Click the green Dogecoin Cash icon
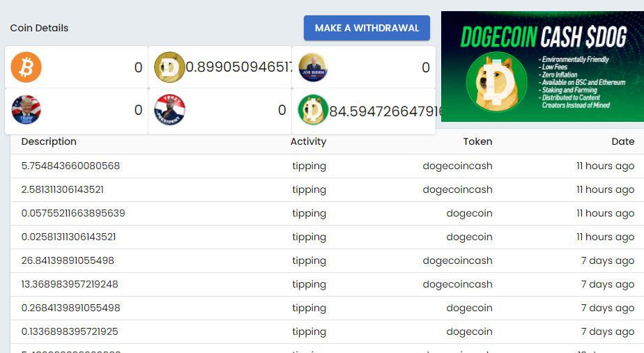 (x=313, y=110)
